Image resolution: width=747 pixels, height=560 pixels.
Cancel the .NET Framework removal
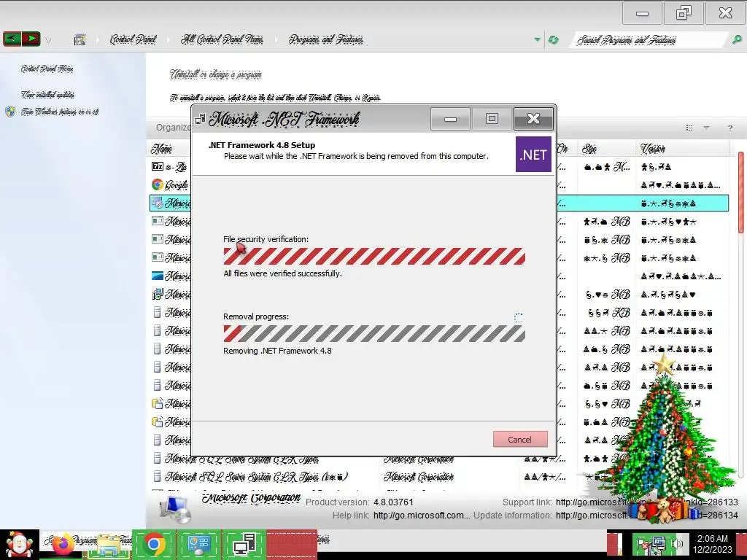pyautogui.click(x=520, y=439)
